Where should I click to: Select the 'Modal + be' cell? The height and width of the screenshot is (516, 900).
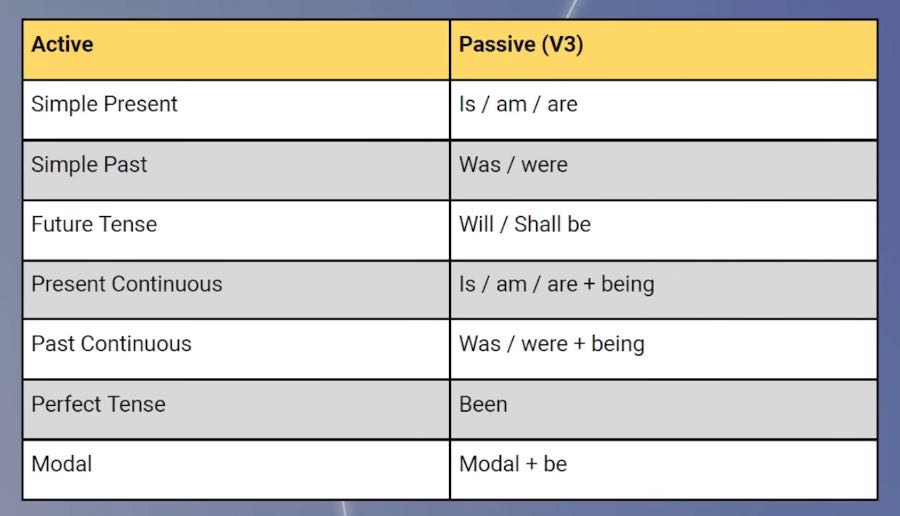point(663,469)
